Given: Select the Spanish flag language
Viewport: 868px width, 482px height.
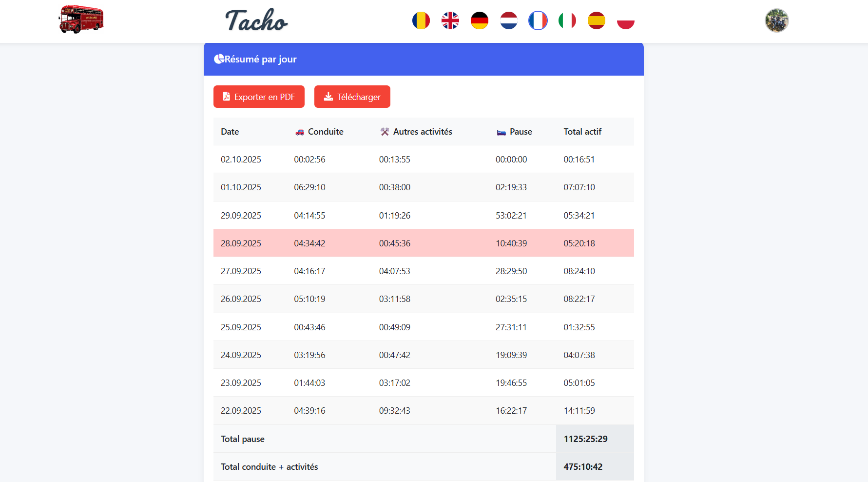Looking at the screenshot, I should (x=596, y=20).
